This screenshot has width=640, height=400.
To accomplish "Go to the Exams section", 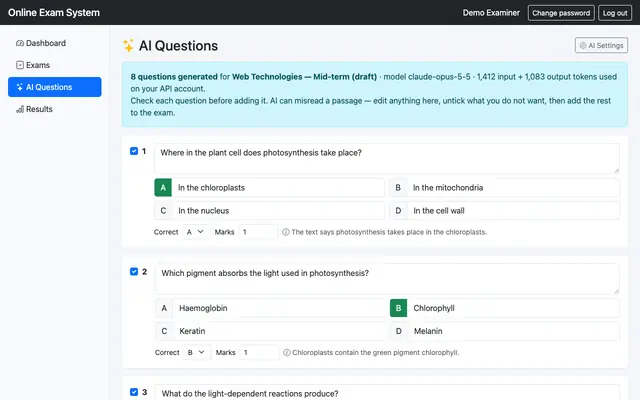I will click(55, 65).
